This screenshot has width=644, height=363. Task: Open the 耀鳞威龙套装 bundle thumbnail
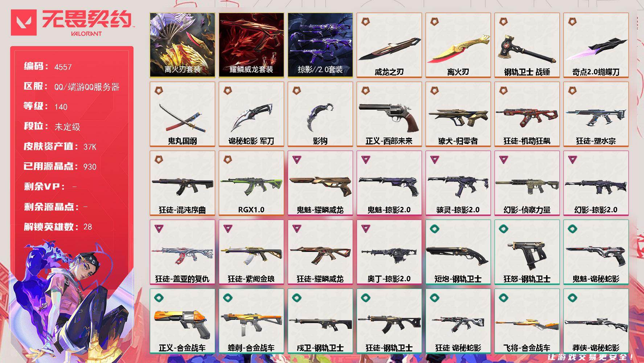click(x=251, y=45)
